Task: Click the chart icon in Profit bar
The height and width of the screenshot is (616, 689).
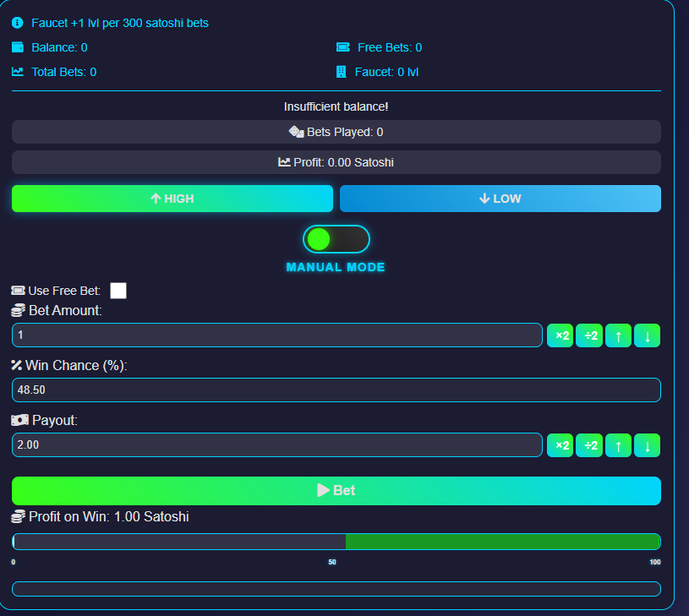Action: pyautogui.click(x=284, y=162)
